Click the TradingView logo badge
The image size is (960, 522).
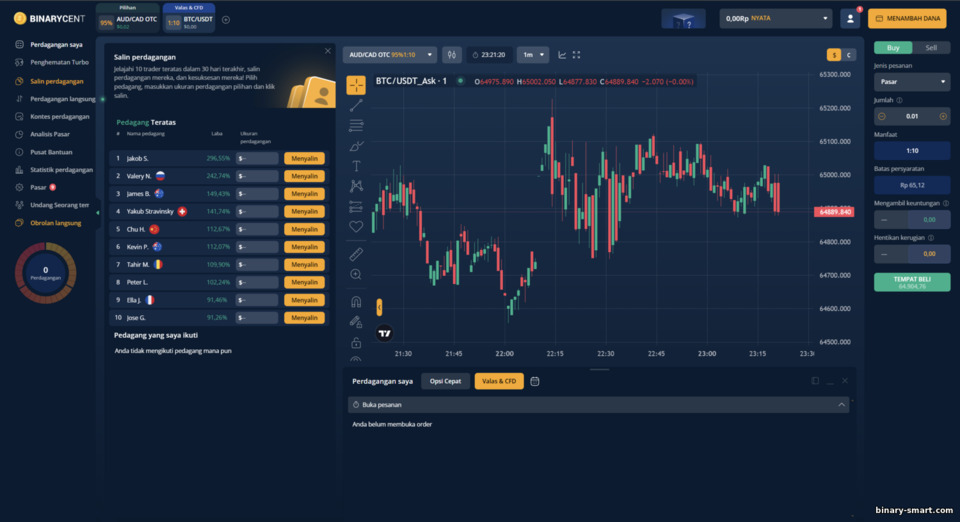384,334
